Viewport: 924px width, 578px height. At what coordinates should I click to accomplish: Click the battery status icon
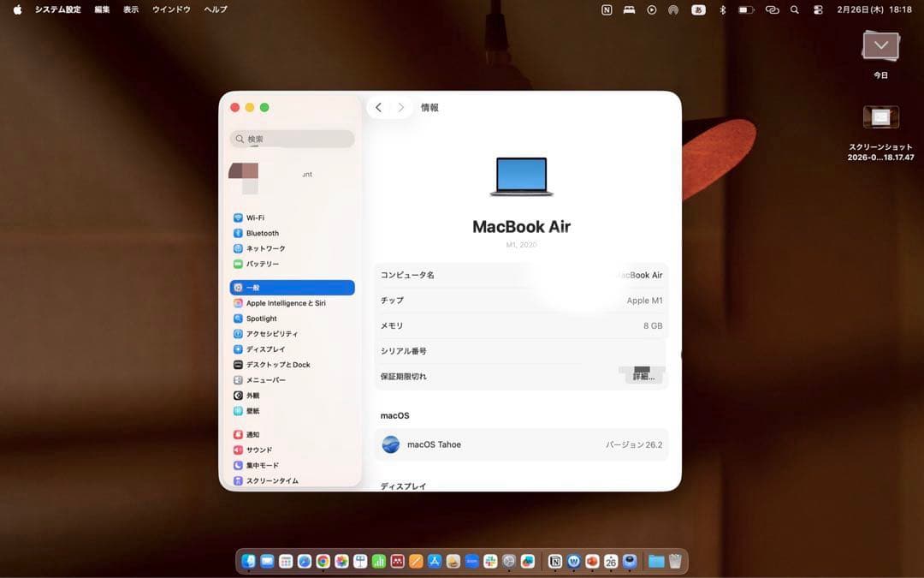click(x=746, y=9)
